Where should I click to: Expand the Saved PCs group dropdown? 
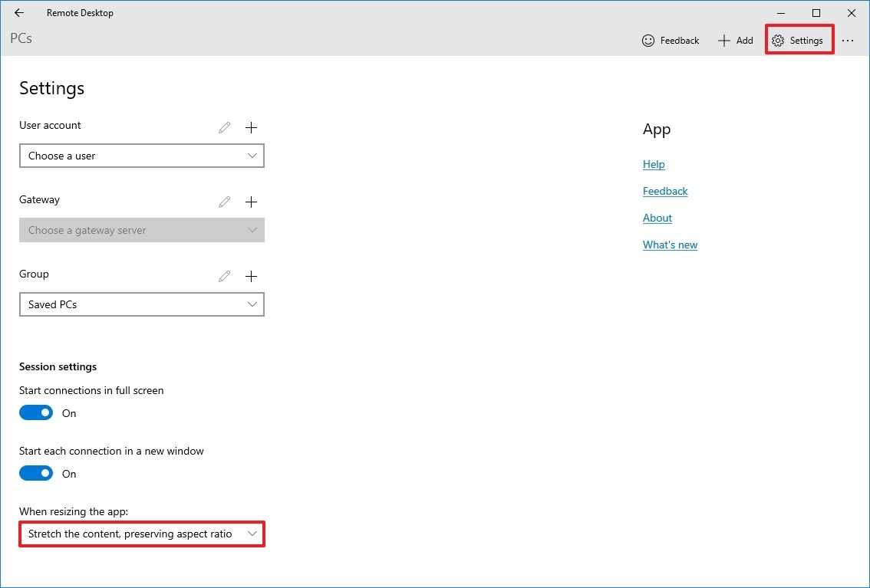(x=141, y=304)
